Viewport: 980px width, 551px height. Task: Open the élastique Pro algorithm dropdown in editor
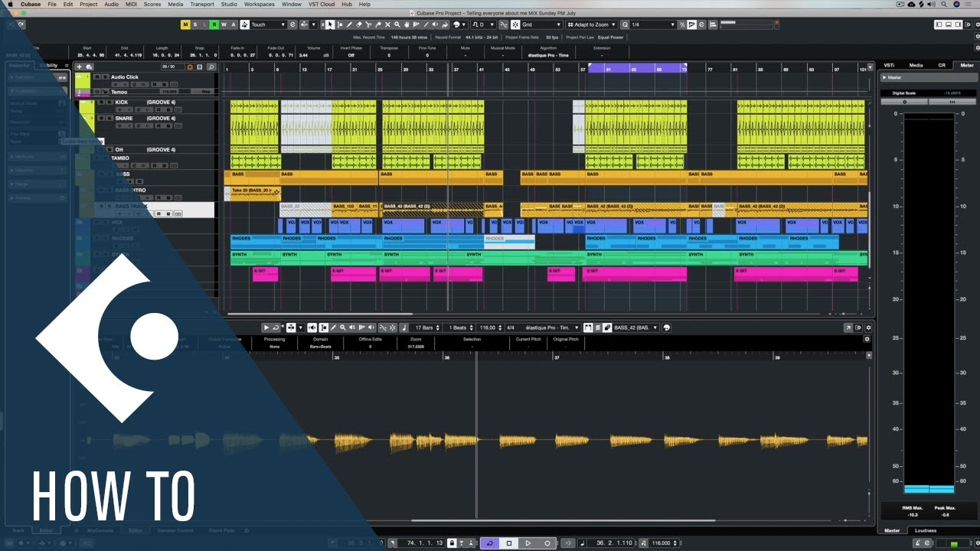click(550, 328)
